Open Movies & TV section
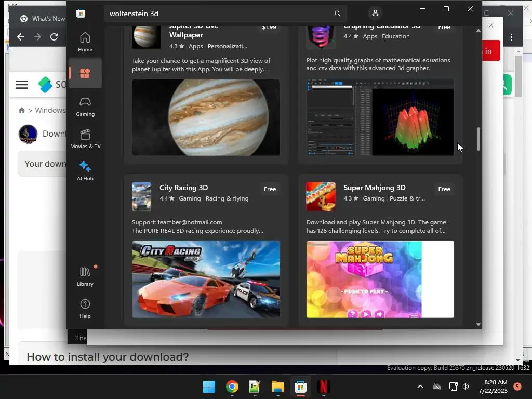The width and height of the screenshot is (532, 399). (x=85, y=139)
